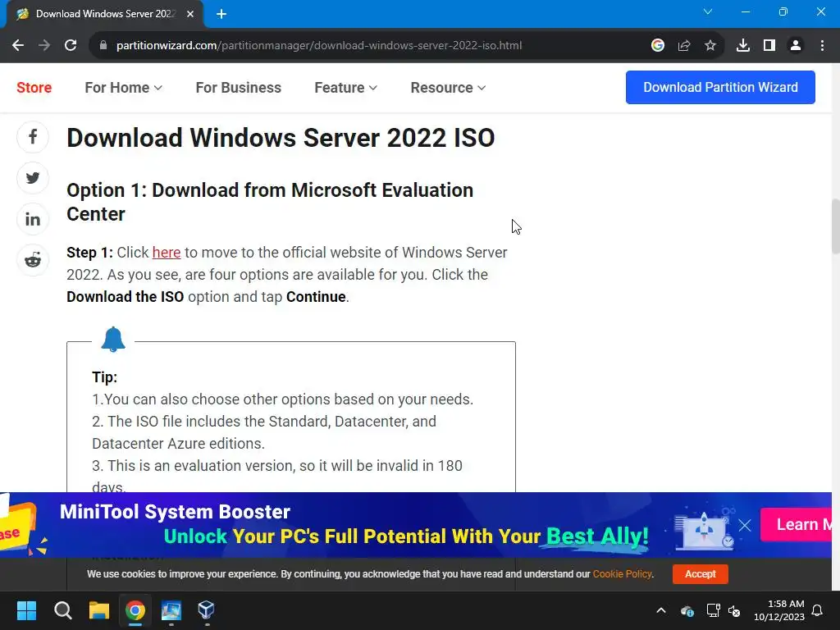
Task: Click the 'Tip:' label in the tip box
Action: [x=104, y=377]
